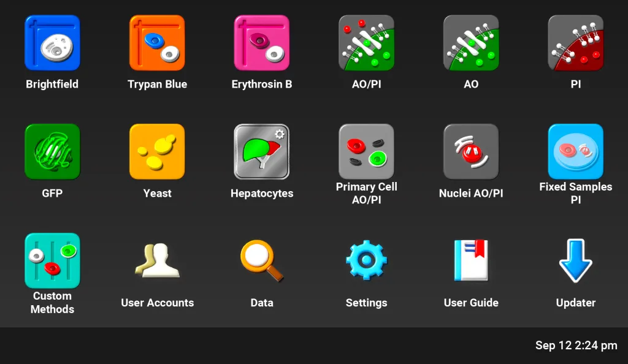Open the Settings menu

click(366, 260)
